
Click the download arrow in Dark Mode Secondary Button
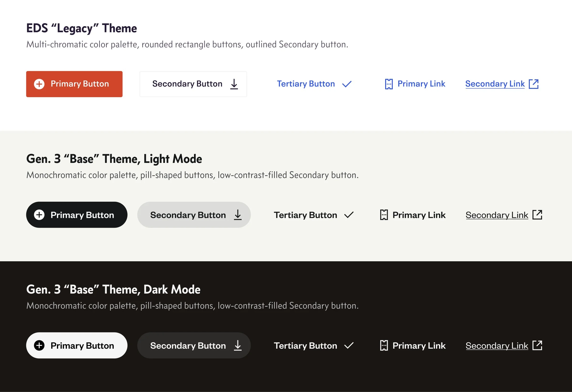[x=238, y=346]
